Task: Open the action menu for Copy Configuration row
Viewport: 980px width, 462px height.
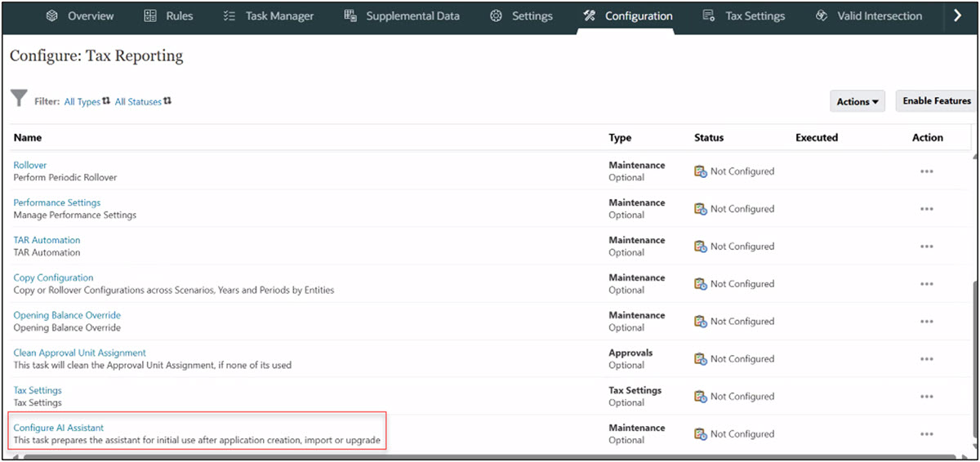Action: pos(926,284)
